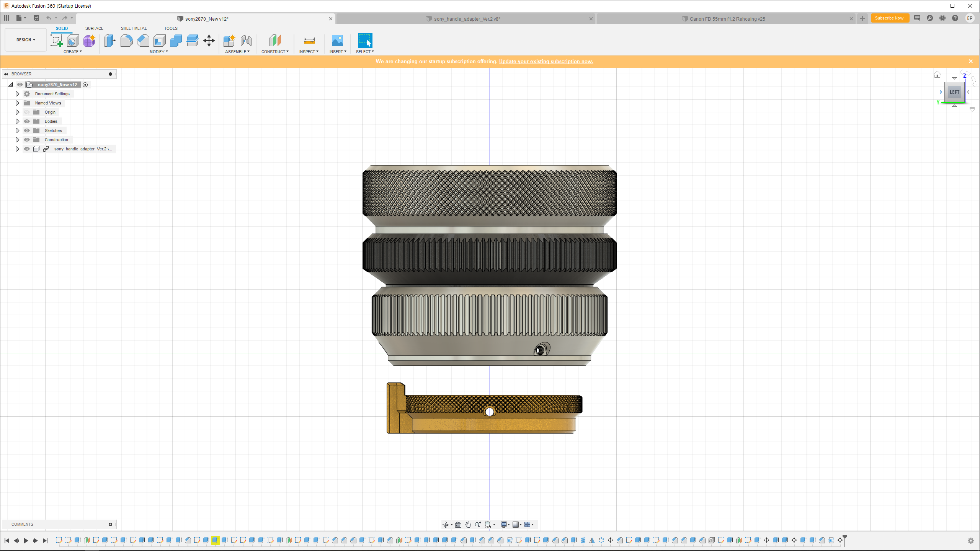Switch to sony_handle_adapter_Ver.2 v8 document tab
Screen dimensions: 980x551
click(467, 19)
